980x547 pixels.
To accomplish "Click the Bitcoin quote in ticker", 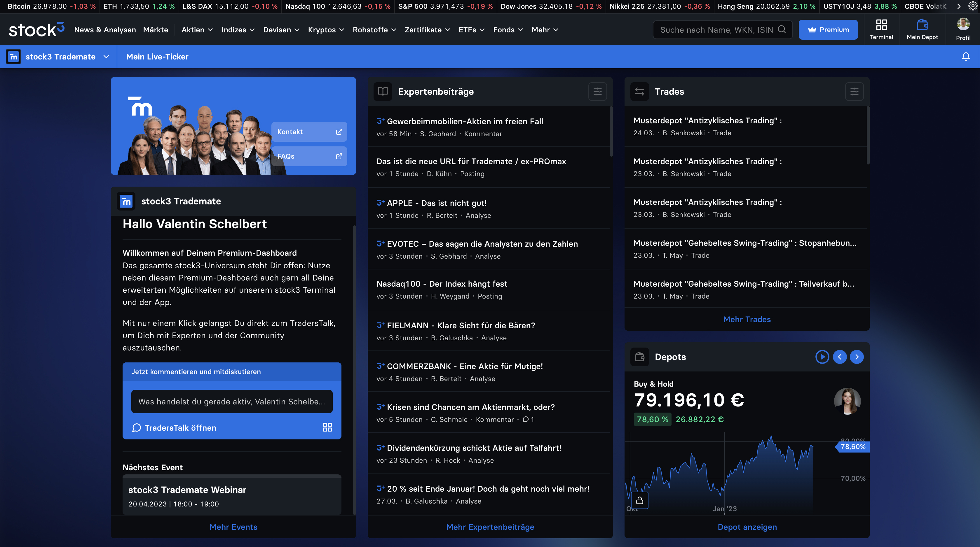I will coord(51,6).
